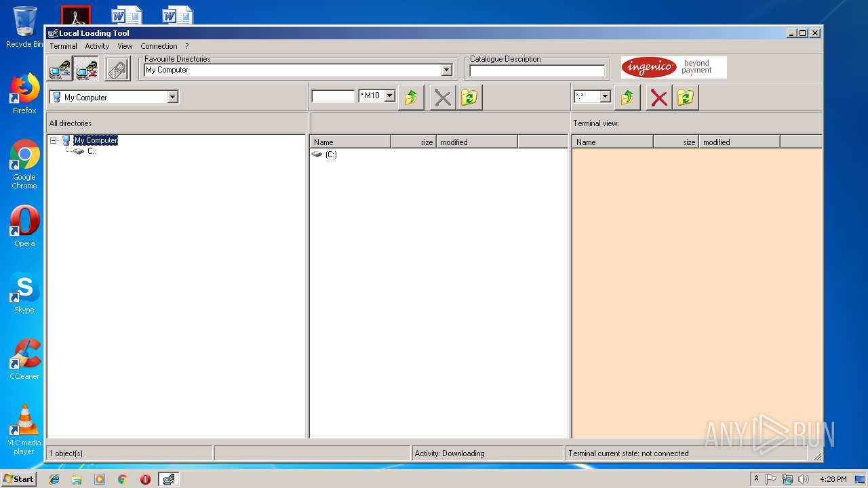Open Firefox desktop shortcut
The width and height of the screenshot is (868, 488).
coord(24,94)
